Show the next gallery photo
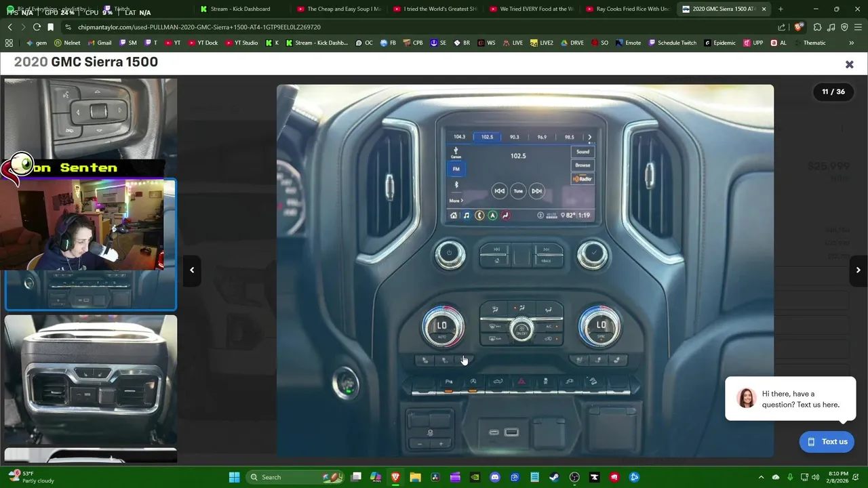Viewport: 868px width, 488px height. point(859,270)
